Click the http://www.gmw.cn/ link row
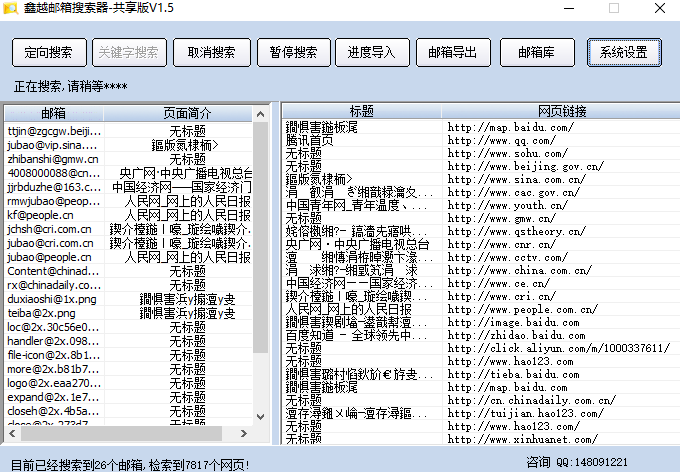Viewport: 680px width, 472px height. pyautogui.click(x=481, y=218)
